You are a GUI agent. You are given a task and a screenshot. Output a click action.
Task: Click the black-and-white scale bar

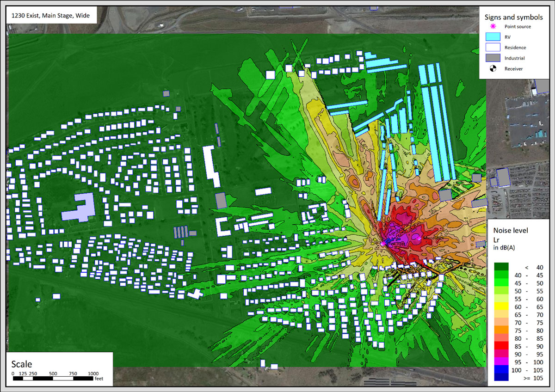coord(53,379)
